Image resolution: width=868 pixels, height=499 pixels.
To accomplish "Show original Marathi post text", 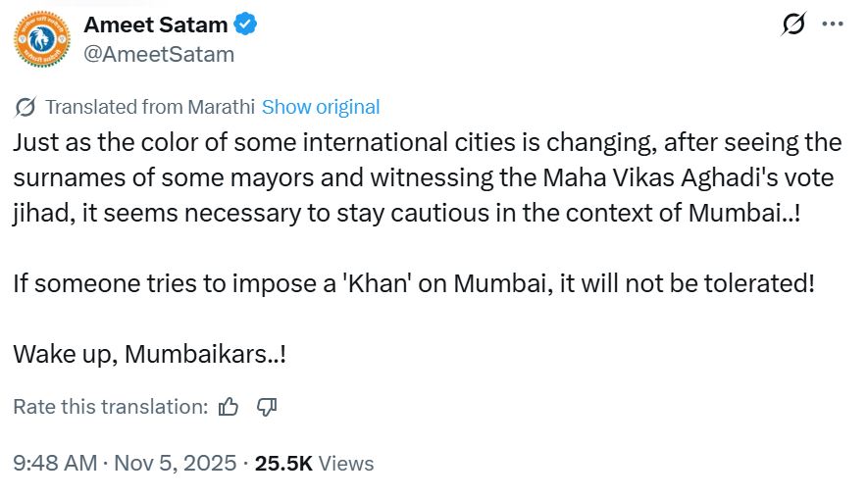I will 321,107.
